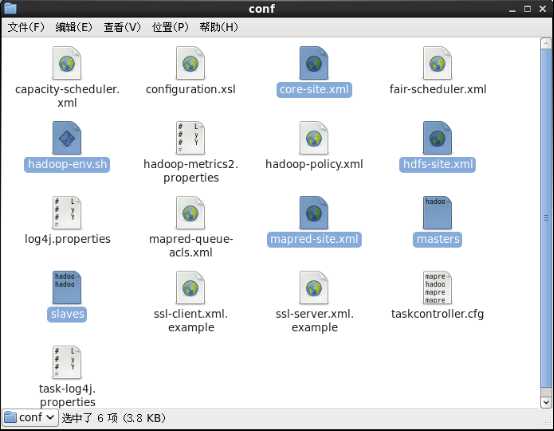Viewport: 554px width, 431px height.
Task: Select the capacity-scheduler.xml file icon
Action: click(x=66, y=64)
